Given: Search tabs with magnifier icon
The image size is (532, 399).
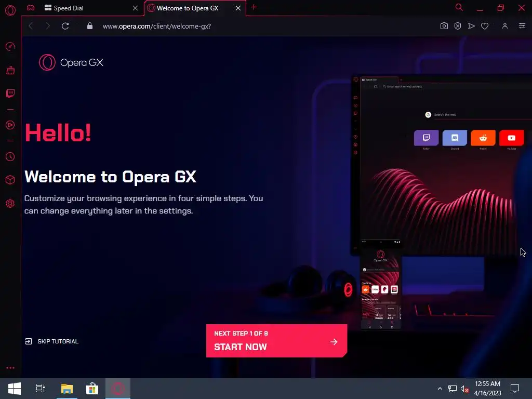Looking at the screenshot, I should (x=459, y=7).
